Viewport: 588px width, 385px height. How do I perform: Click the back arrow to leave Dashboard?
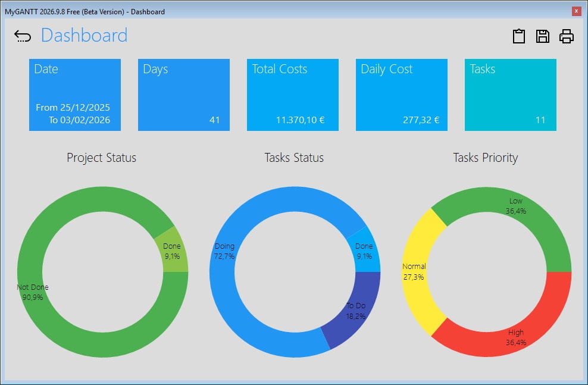pos(22,36)
